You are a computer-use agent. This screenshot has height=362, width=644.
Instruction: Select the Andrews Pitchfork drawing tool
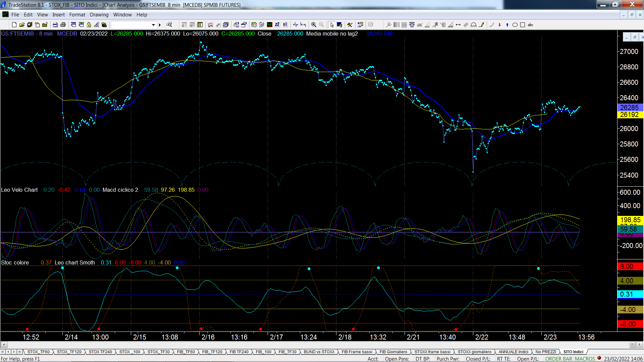[x=389, y=25]
